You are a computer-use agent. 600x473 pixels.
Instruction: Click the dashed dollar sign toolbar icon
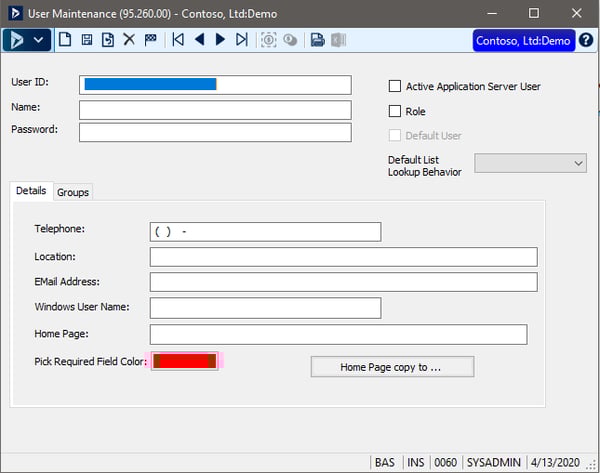click(269, 40)
